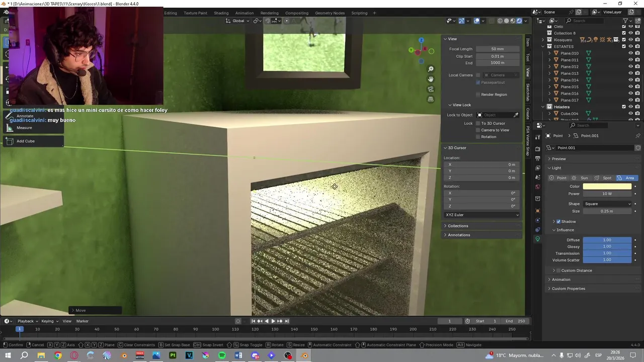Zoom the viewport with the magnifier gizmo
Image resolution: width=644 pixels, height=362 pixels.
click(431, 69)
